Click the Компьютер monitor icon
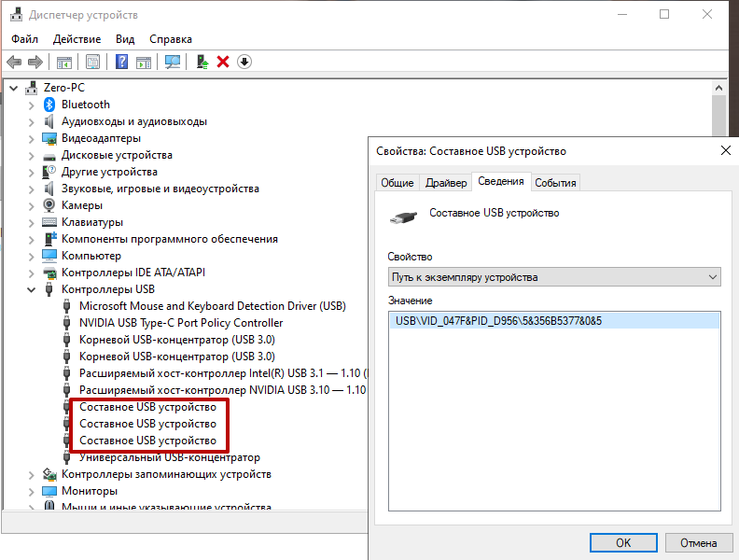This screenshot has height=560, width=739. pos(49,256)
